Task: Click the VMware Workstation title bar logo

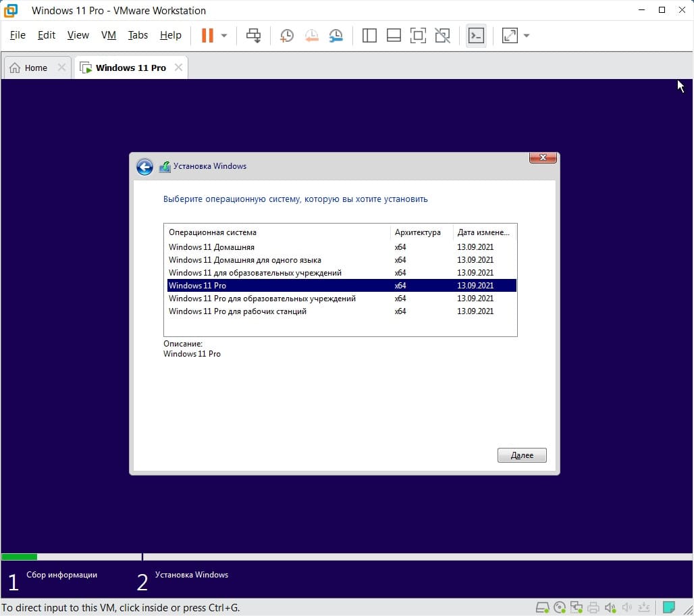Action: tap(11, 10)
